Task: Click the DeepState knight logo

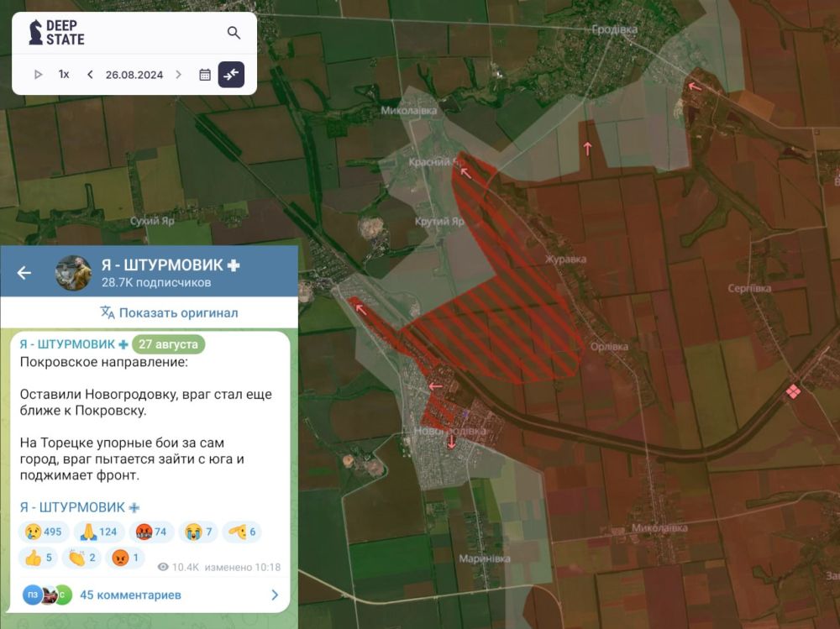Action: coord(36,33)
